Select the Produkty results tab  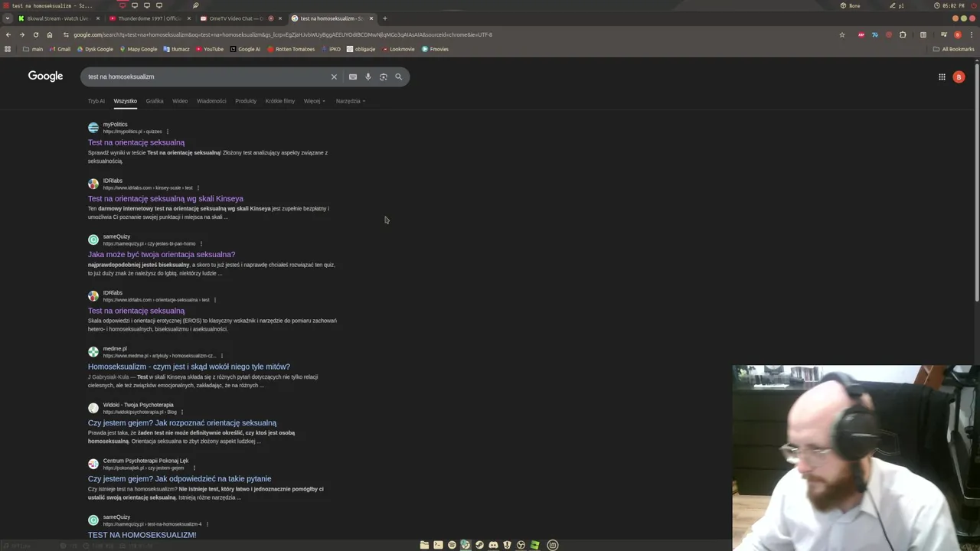246,101
